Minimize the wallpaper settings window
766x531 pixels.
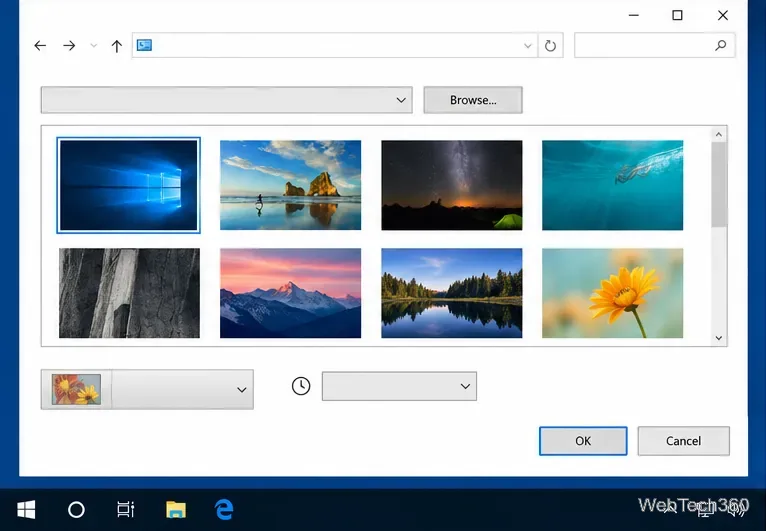634,15
